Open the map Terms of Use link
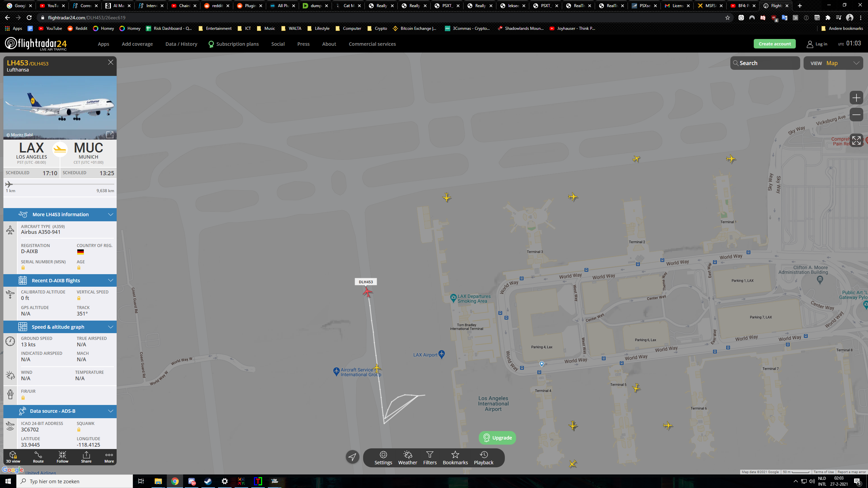The image size is (868, 488). 824,472
